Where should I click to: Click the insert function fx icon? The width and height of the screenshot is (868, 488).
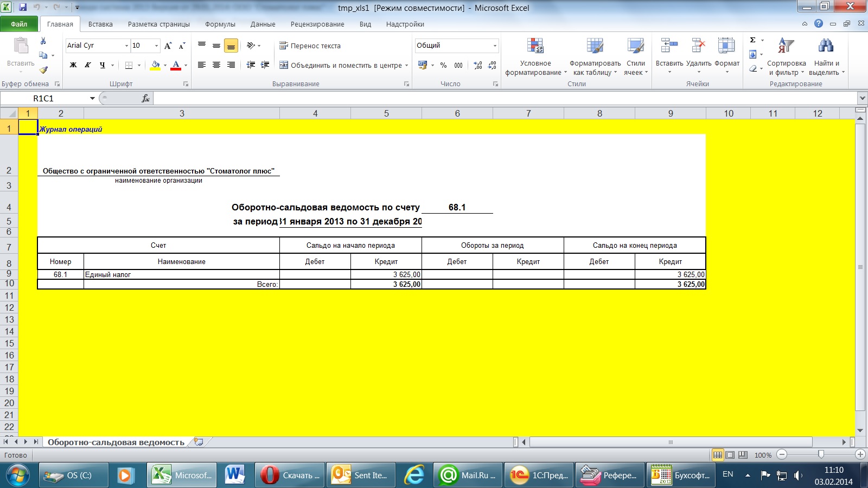click(x=145, y=98)
